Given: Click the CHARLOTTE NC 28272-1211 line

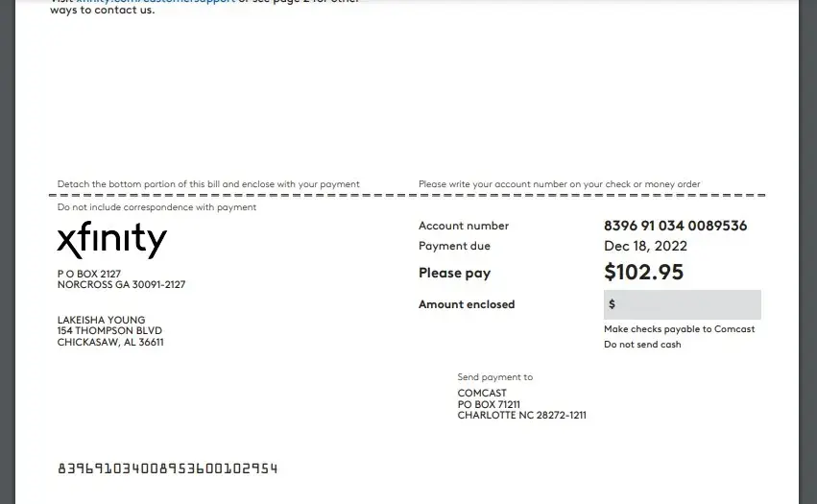Looking at the screenshot, I should 521,416.
